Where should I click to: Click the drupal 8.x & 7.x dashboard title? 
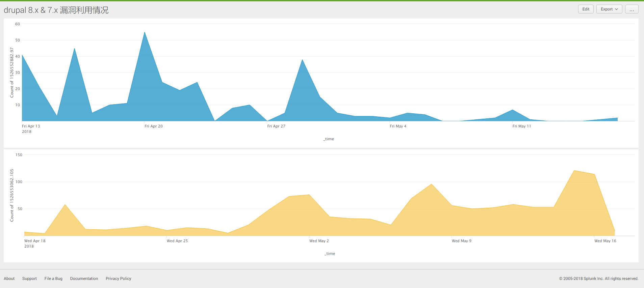pos(56,10)
